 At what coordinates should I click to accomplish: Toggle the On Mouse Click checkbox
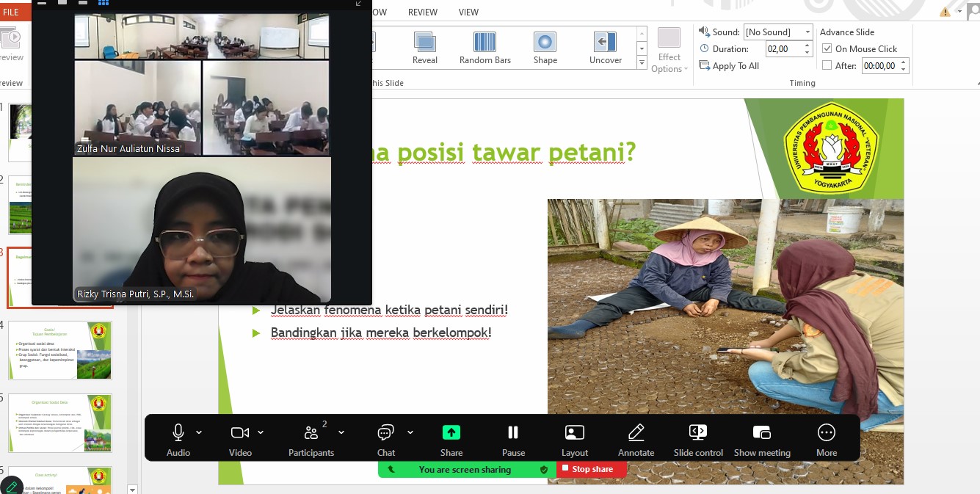[x=827, y=49]
